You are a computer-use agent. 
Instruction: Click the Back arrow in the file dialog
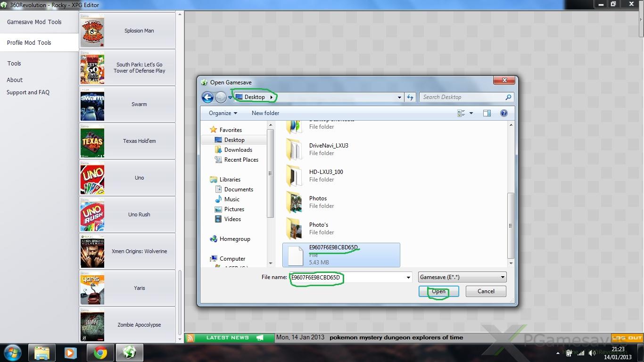[x=207, y=97]
